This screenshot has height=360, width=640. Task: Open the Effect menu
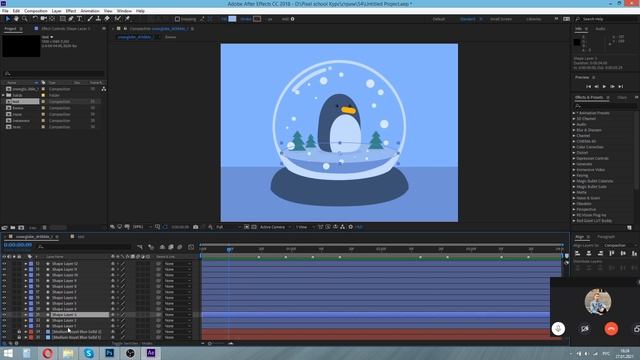[x=71, y=11]
